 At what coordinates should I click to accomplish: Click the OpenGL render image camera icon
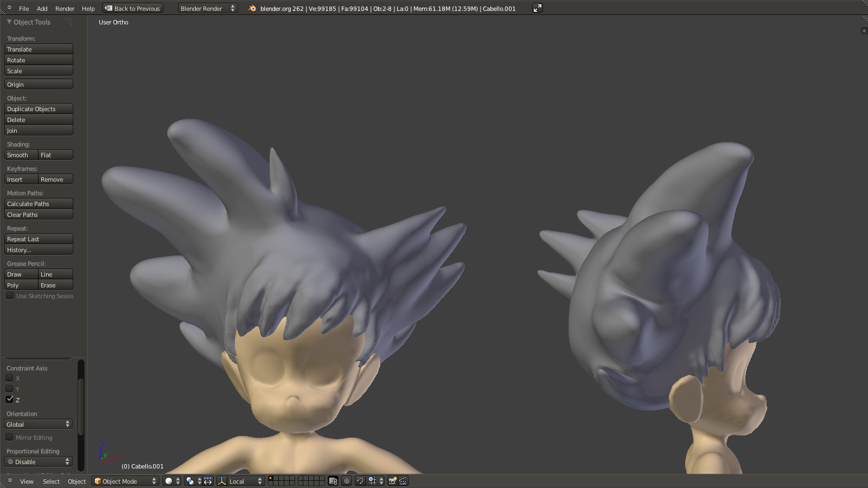pos(392,481)
